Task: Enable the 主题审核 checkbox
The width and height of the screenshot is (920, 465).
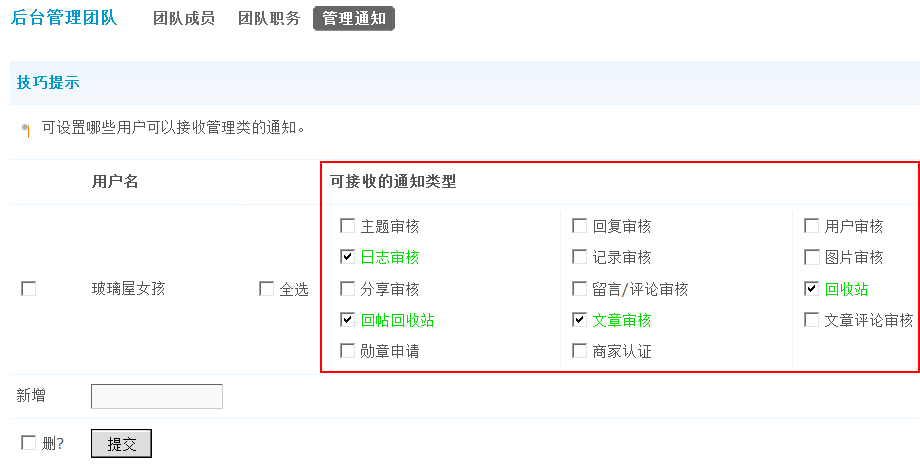Action: [348, 226]
